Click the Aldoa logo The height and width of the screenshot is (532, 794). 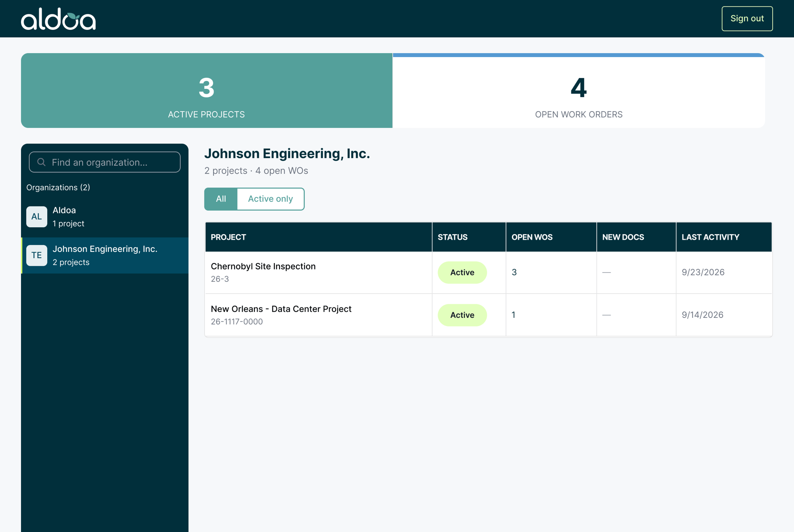[x=58, y=19]
